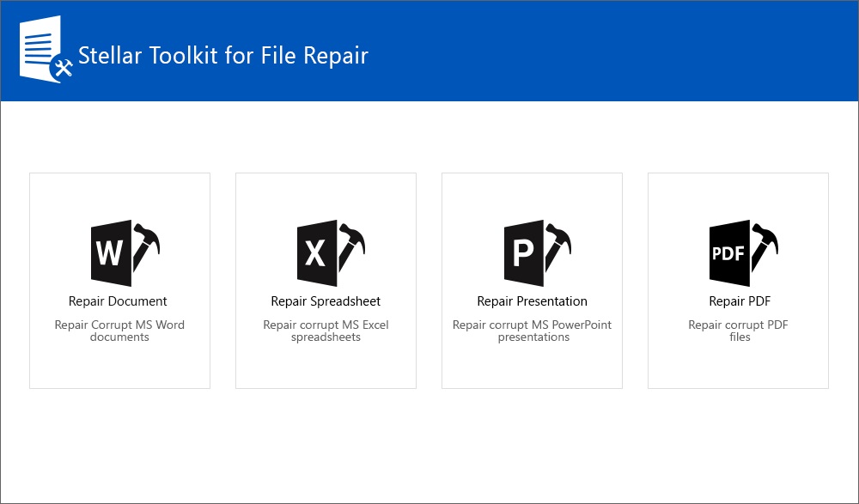Screen dimensions: 859x504
Task: Open Repair PDF label
Action: (x=740, y=301)
